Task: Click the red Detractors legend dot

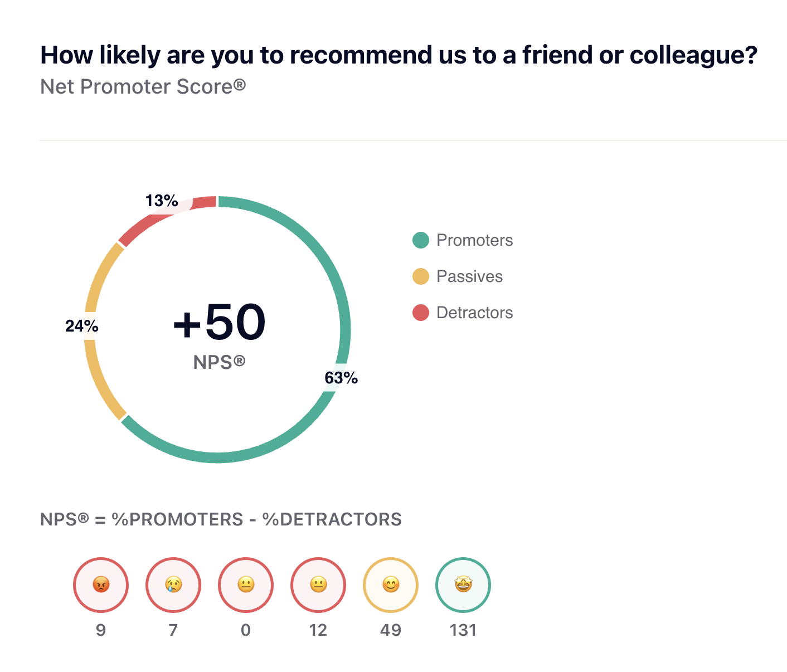Action: tap(421, 313)
